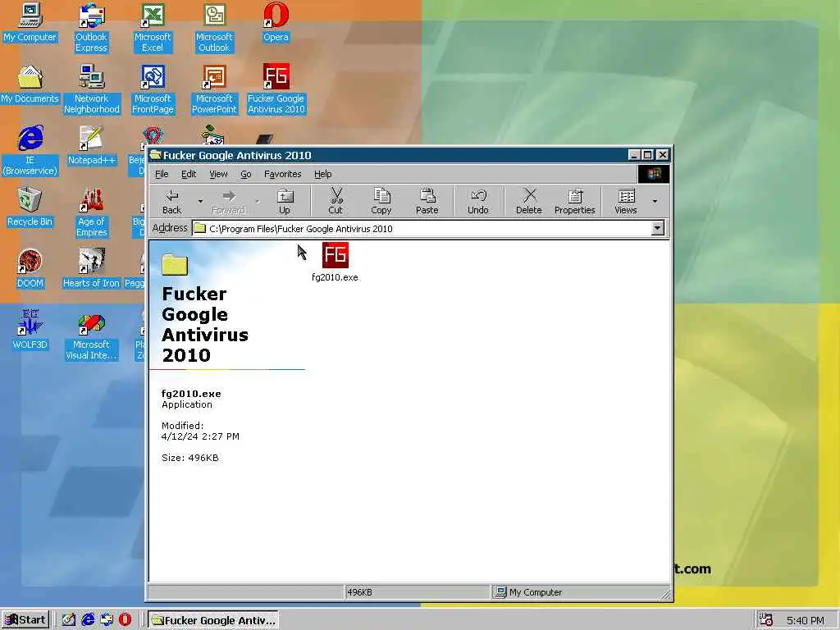Click the Outlook Express Quick Launch icon
This screenshot has width=840, height=630.
[107, 620]
